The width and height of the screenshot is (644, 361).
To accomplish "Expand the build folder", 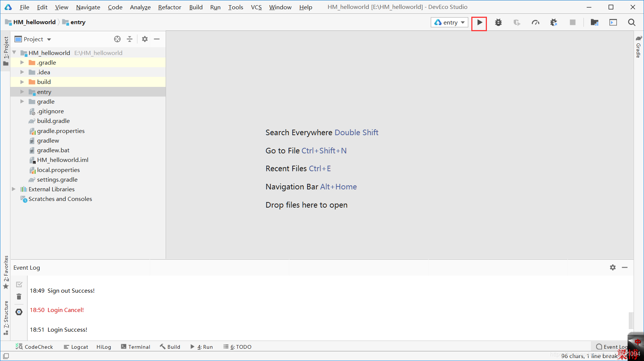I will coord(22,82).
